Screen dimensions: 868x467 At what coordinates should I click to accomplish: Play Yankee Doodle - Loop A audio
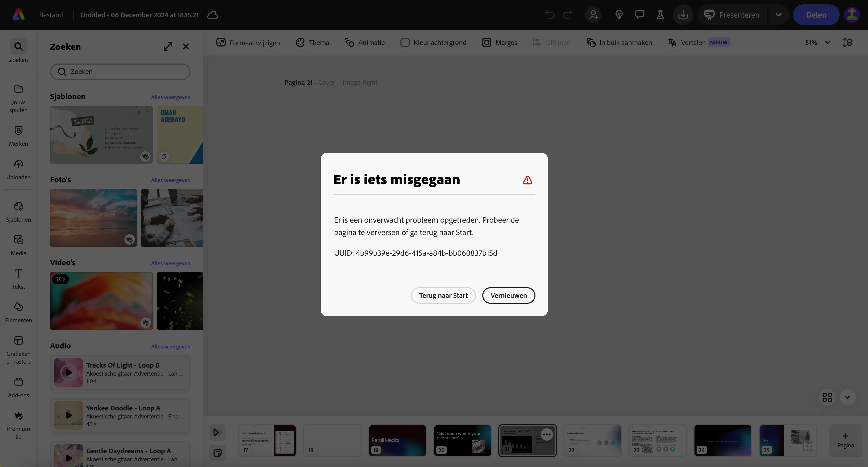coord(68,415)
